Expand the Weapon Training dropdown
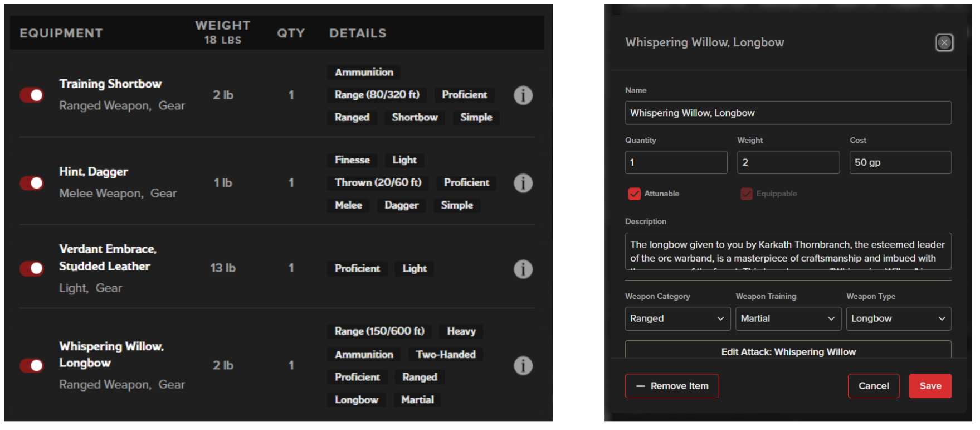This screenshot has width=980, height=430. click(788, 319)
